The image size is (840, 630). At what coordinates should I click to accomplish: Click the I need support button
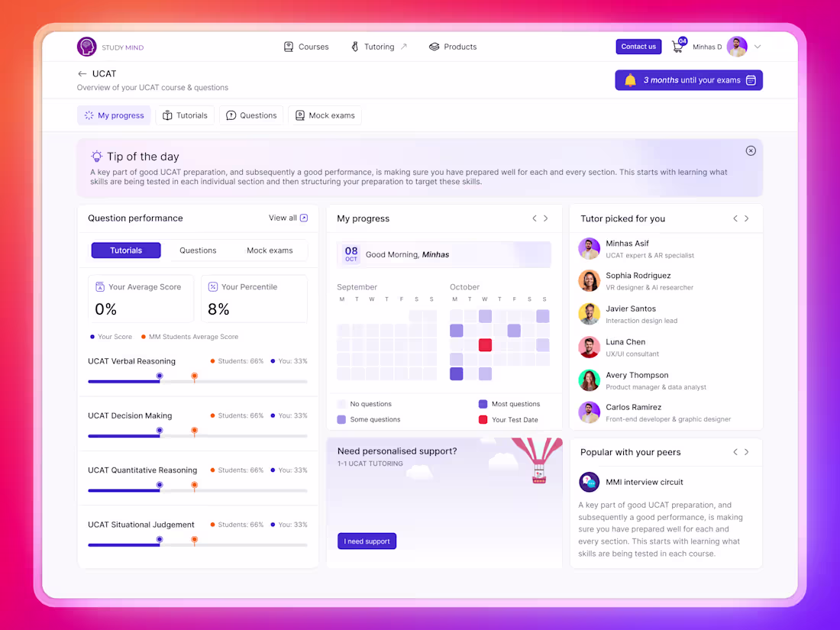(x=367, y=541)
